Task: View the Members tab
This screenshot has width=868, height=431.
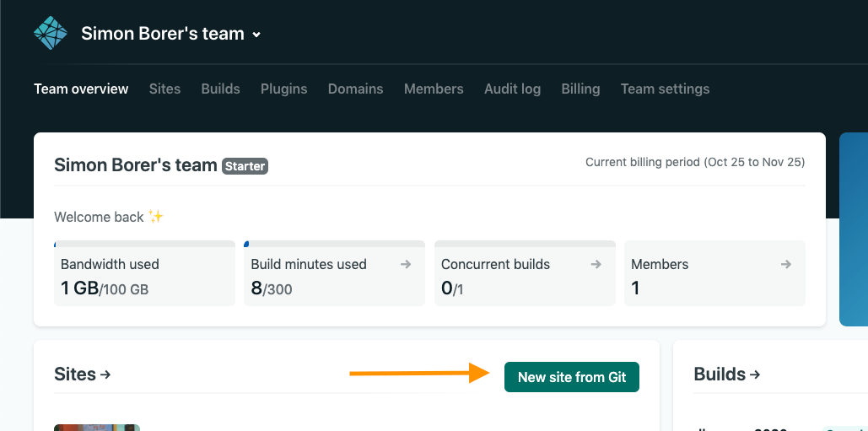Action: tap(434, 89)
